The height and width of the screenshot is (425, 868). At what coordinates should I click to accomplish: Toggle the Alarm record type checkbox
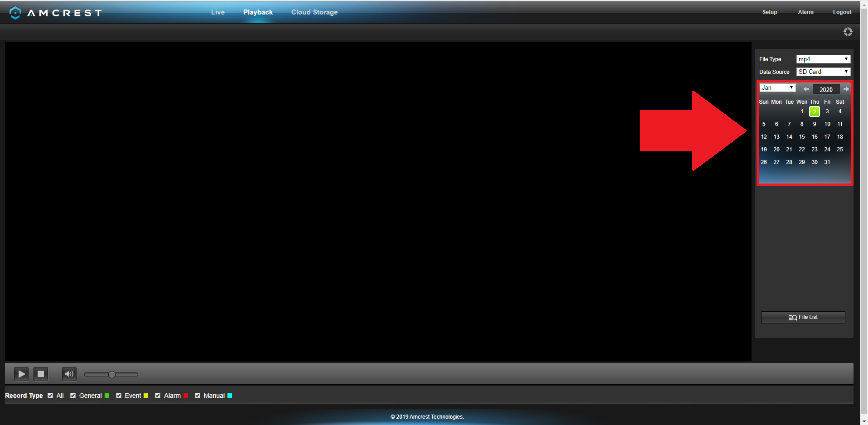pos(158,396)
